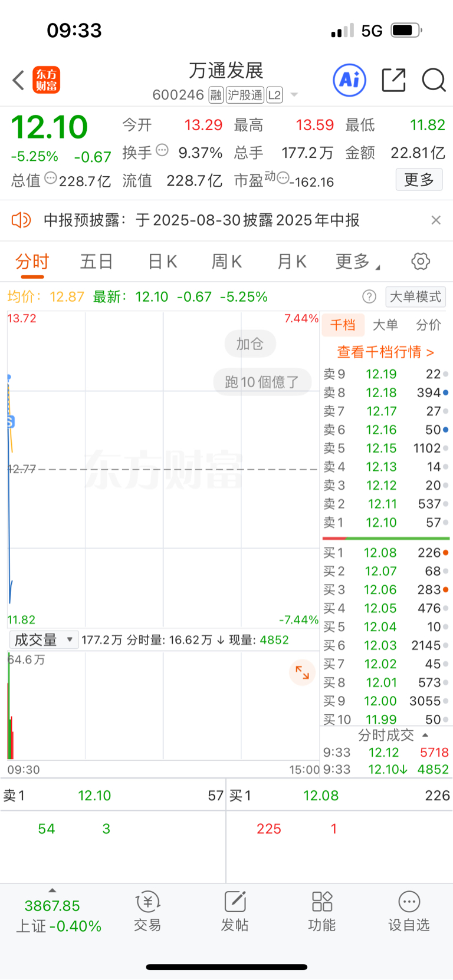Tap the info icon beside 换手
This screenshot has height=980, width=453.
162,150
